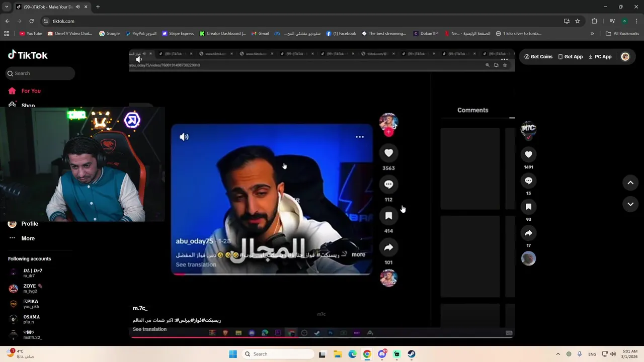
Task: Open the Chrome apps grid icon
Action: coord(7,34)
